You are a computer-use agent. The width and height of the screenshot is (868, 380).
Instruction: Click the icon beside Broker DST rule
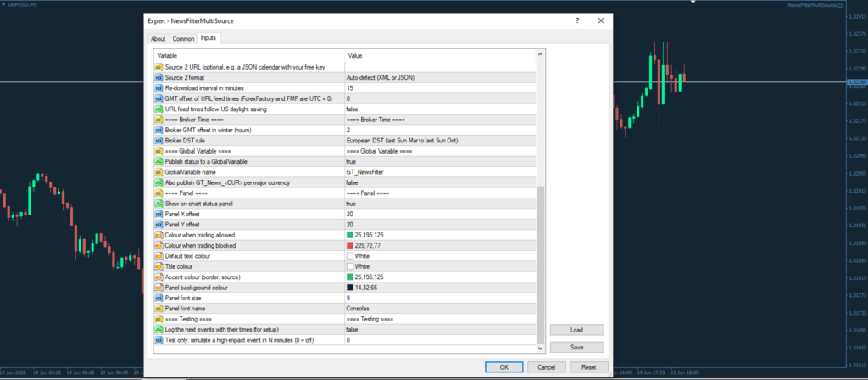[159, 141]
